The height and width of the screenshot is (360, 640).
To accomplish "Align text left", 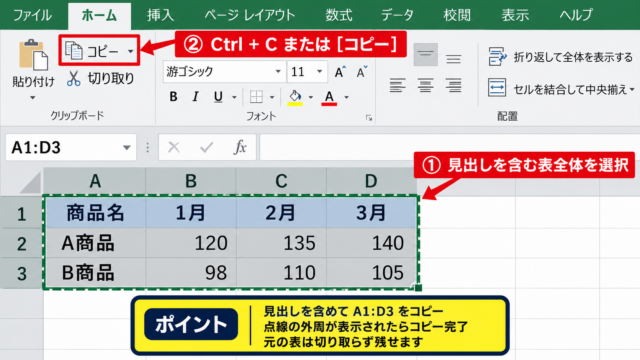I will click(397, 85).
